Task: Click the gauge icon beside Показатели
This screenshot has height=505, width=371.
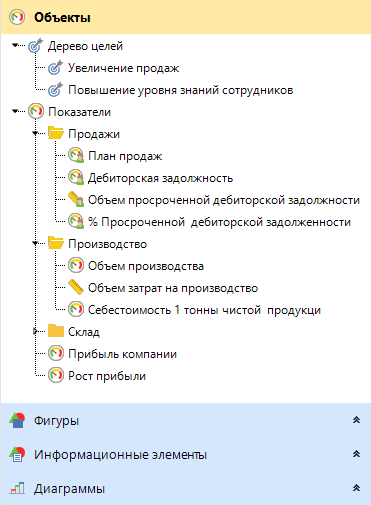Action: pos(36,112)
